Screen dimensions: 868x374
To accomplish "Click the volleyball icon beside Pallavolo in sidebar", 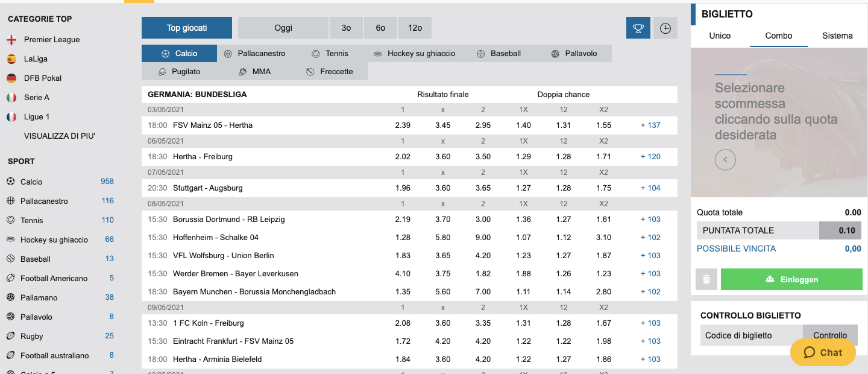I will 10,317.
